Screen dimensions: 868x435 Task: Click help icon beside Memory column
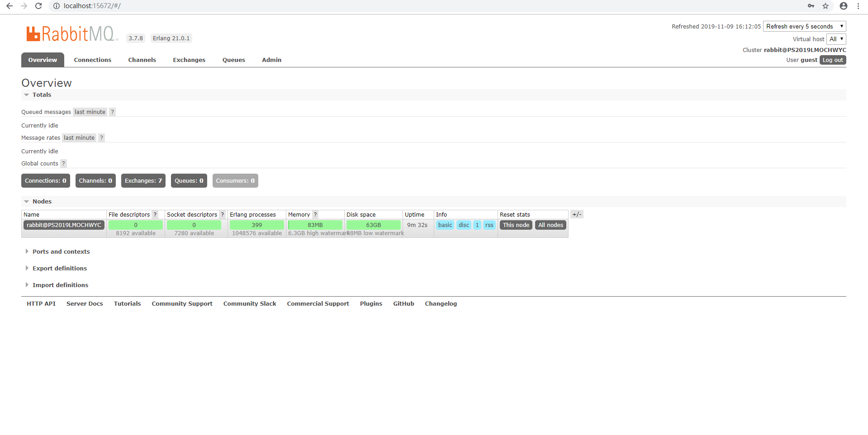[315, 215]
